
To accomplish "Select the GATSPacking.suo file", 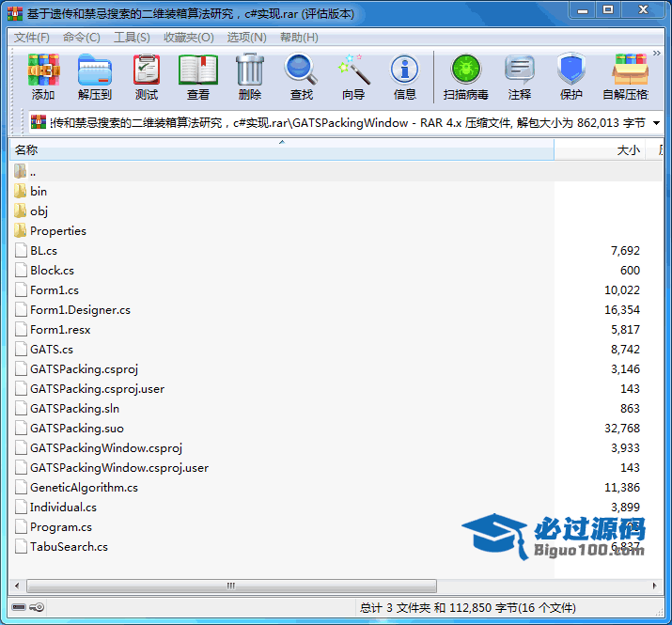I will (69, 428).
